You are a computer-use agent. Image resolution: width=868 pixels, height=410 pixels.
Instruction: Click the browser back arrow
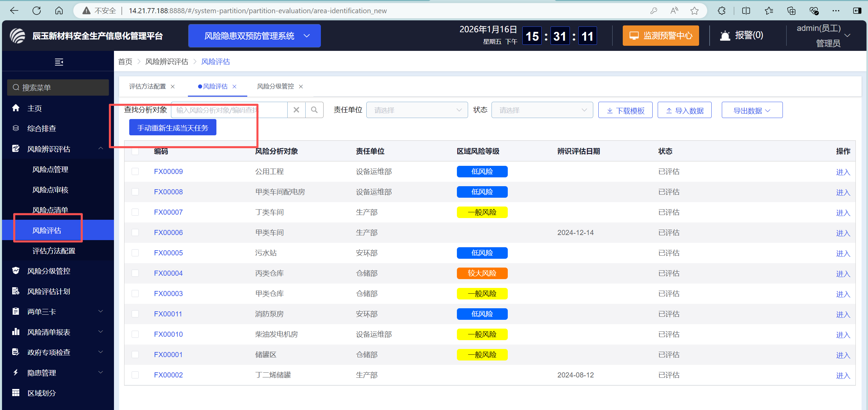(x=14, y=11)
